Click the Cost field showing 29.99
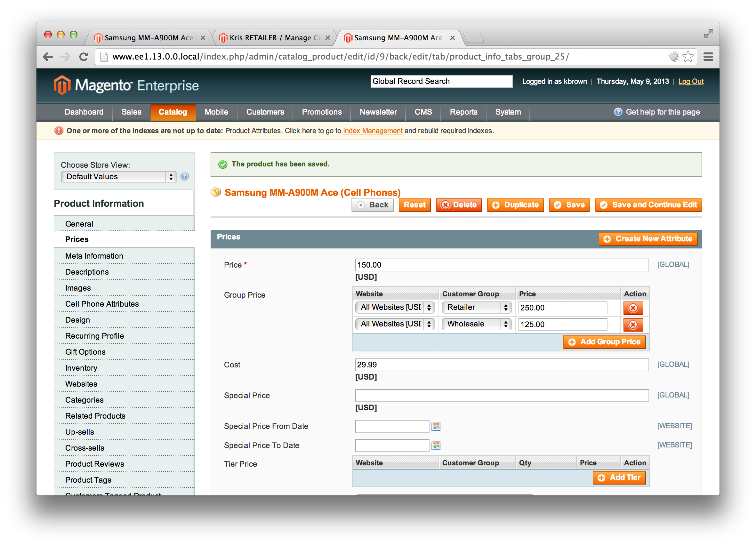756x546 pixels. 502,365
